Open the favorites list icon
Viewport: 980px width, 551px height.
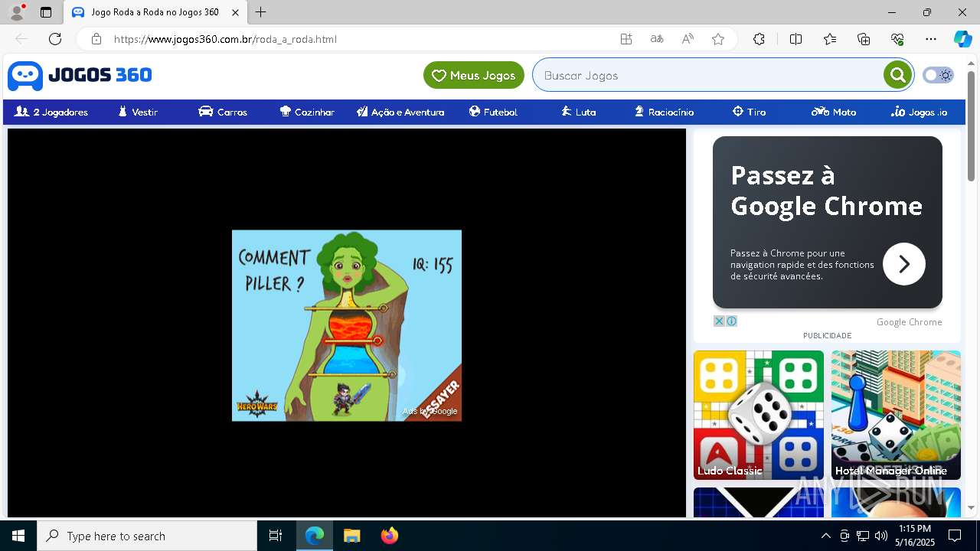pyautogui.click(x=830, y=39)
